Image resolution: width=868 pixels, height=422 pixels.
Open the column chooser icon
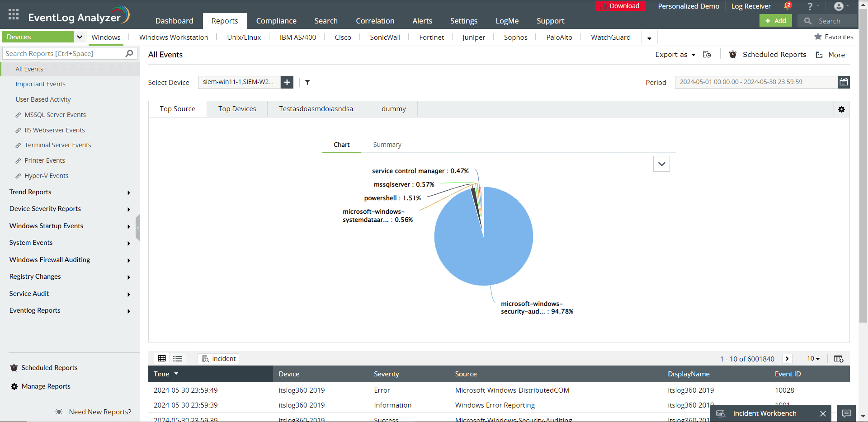pos(839,359)
